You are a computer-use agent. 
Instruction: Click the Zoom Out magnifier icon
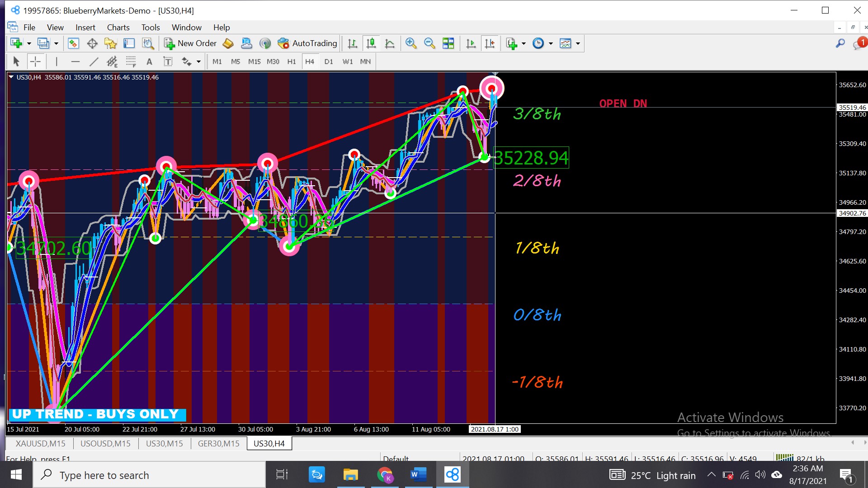coord(429,43)
